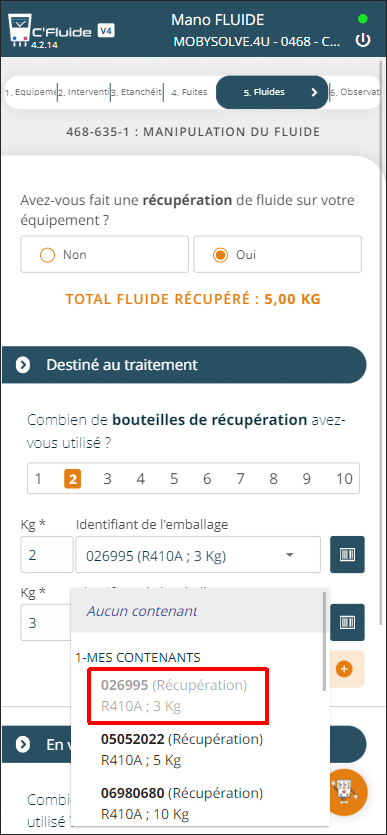The width and height of the screenshot is (387, 835).
Task: Select Aucun contenant in the list
Action: (x=197, y=611)
